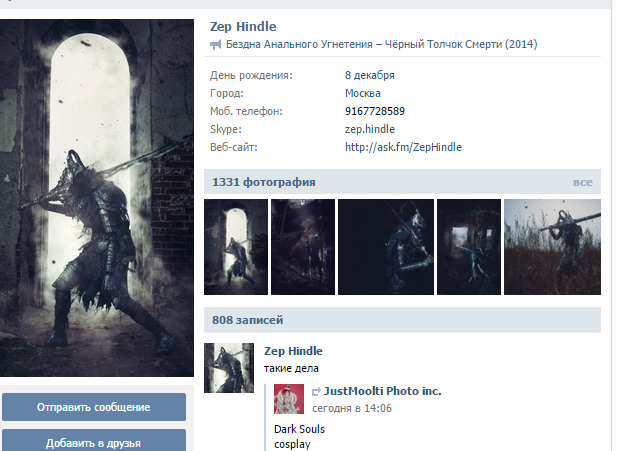Click the post timestamp 'сегодня в 14:06'

tap(352, 408)
